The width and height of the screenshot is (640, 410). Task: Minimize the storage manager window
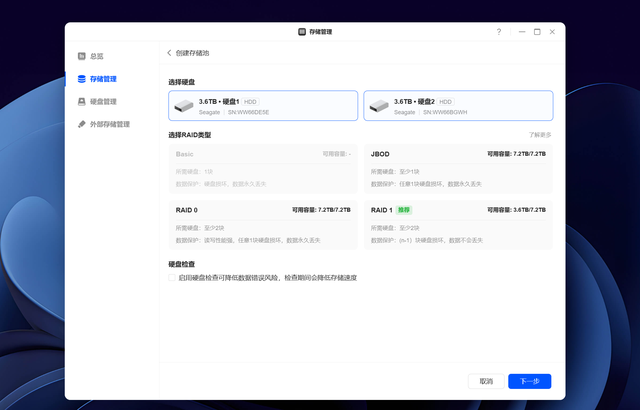(x=522, y=32)
